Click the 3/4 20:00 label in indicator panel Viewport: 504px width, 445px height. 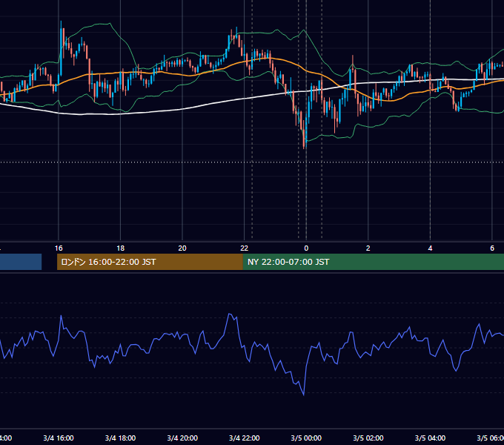pos(182,438)
